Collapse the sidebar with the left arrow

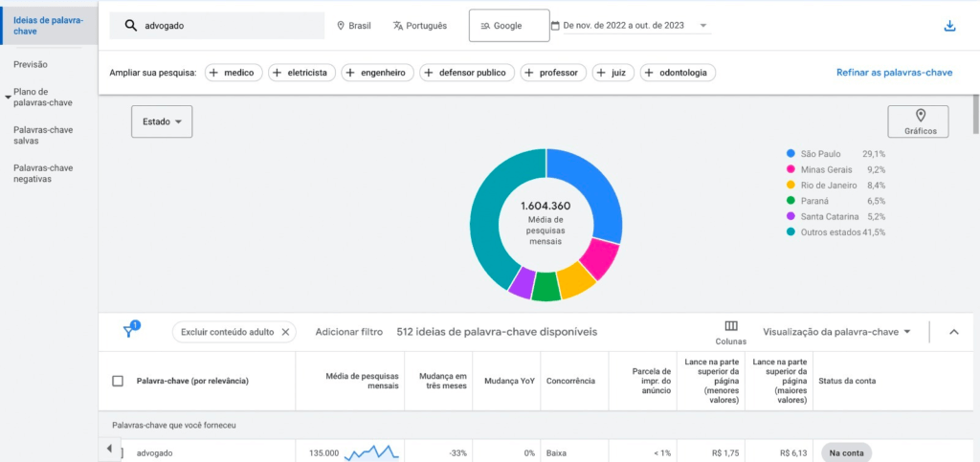pyautogui.click(x=109, y=449)
